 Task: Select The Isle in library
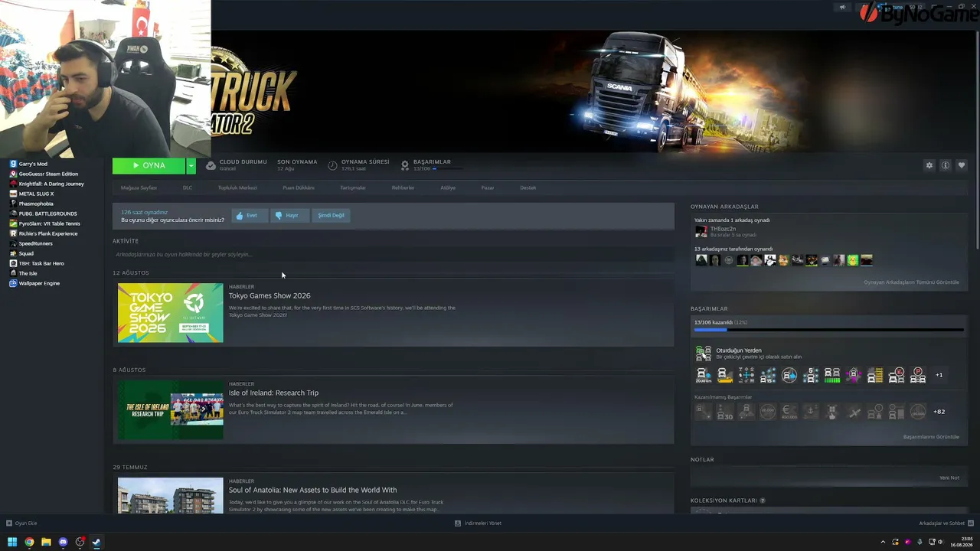[28, 273]
